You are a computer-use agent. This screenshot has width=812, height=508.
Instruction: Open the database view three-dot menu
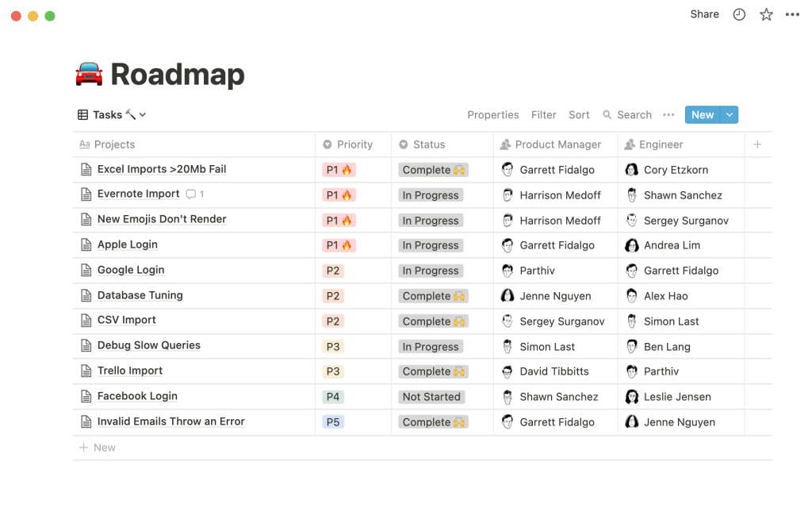[x=668, y=114]
